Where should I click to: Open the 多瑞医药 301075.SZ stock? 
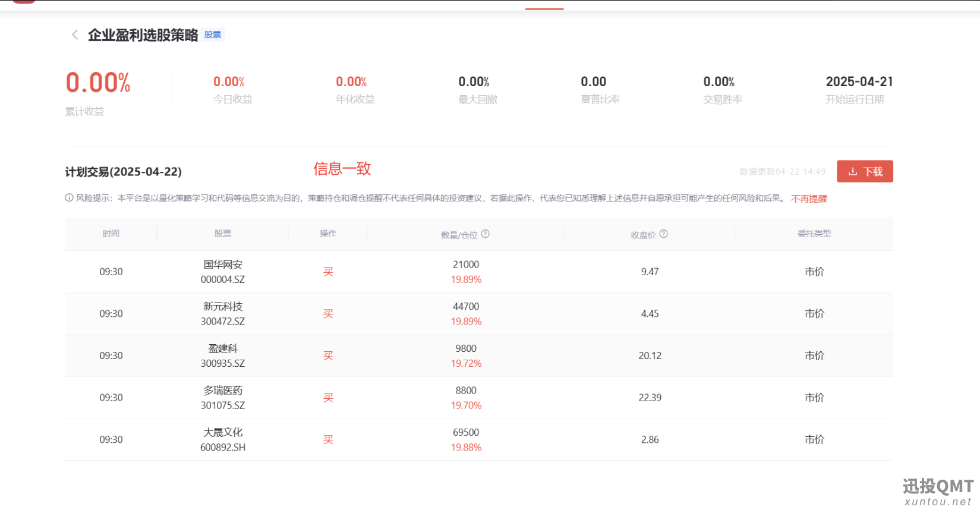[x=223, y=398]
